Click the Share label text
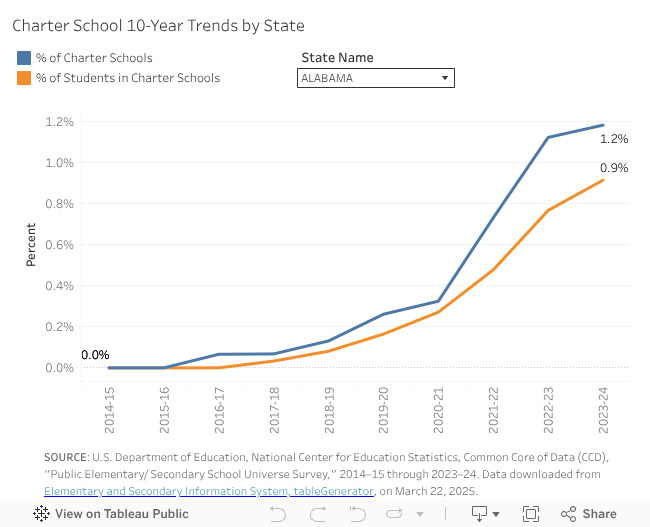 pos(600,514)
